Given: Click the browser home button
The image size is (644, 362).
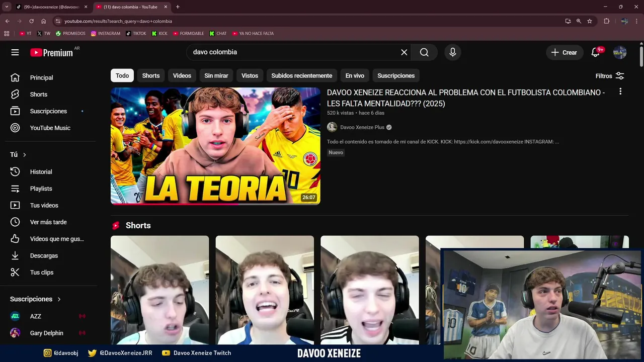Looking at the screenshot, I should click(44, 21).
